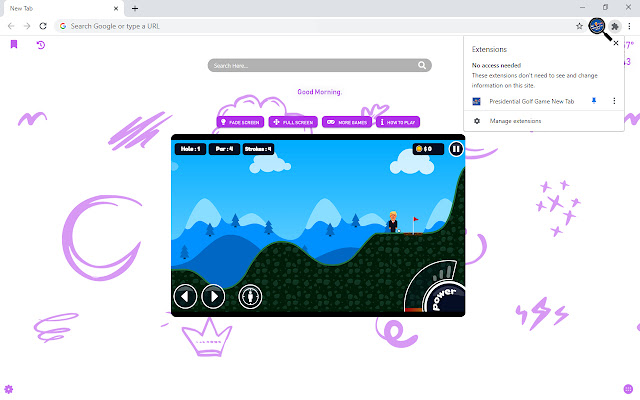Viewport: 640px width, 400px height.
Task: Click the power meter in the game
Action: tap(437, 288)
